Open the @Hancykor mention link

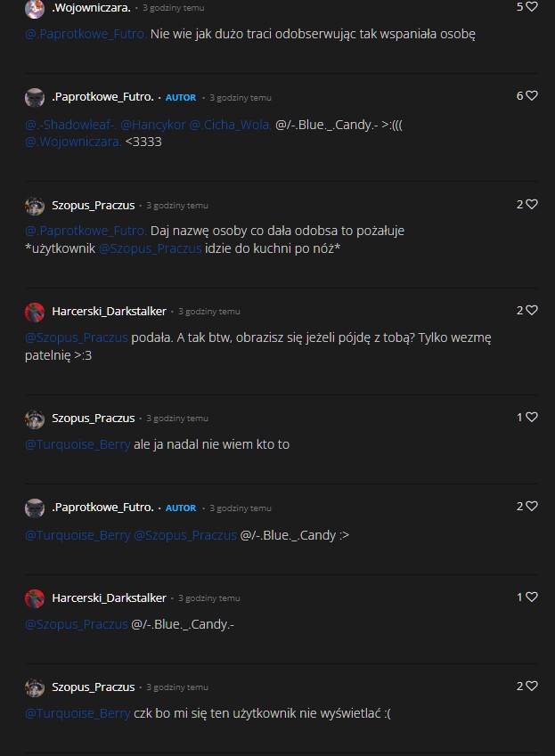pos(153,125)
